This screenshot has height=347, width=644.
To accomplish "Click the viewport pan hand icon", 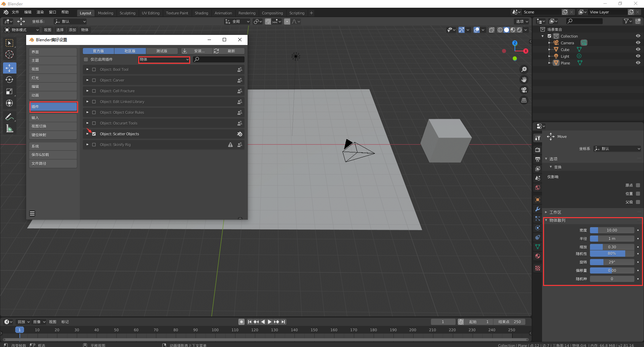I will [524, 80].
